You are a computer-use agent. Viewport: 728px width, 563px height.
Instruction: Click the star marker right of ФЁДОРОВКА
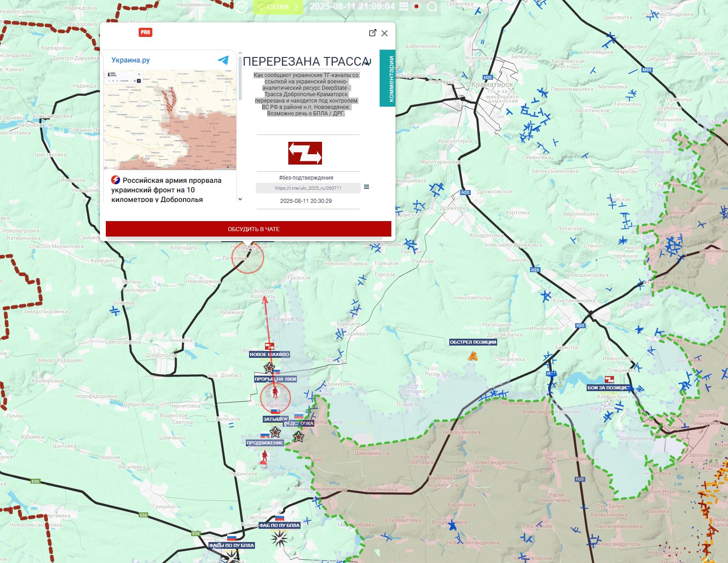(298, 437)
